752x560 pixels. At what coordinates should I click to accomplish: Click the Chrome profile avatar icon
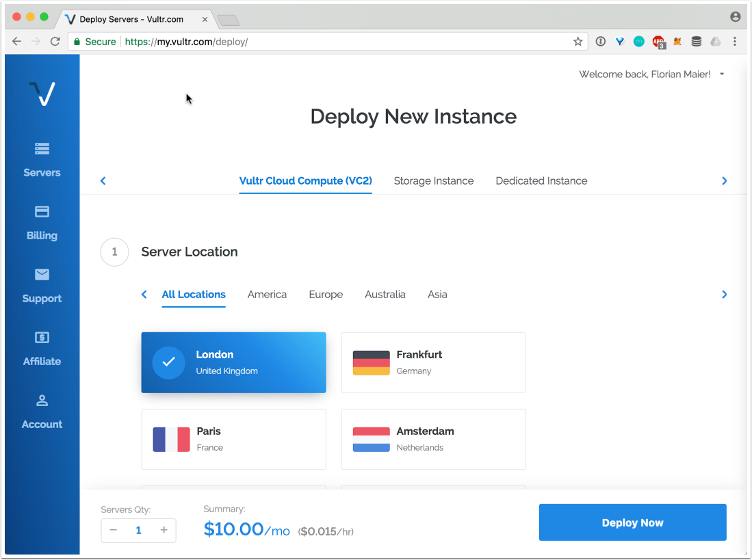pos(735,17)
